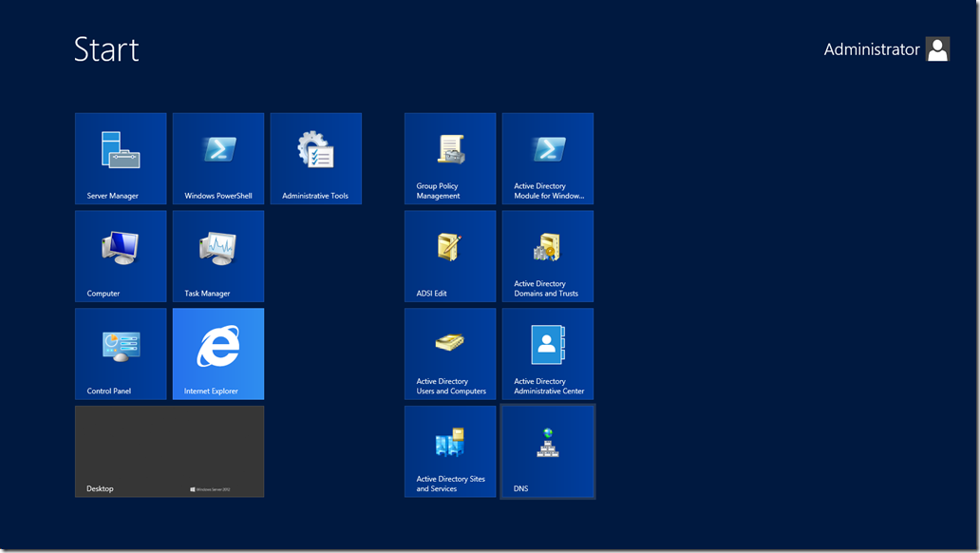Screen dimensions: 980x553
Task: Open the Computer tile
Action: tap(121, 256)
